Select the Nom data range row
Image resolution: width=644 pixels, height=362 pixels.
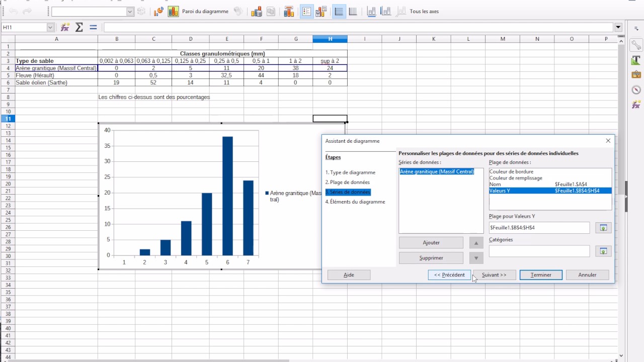click(550, 185)
